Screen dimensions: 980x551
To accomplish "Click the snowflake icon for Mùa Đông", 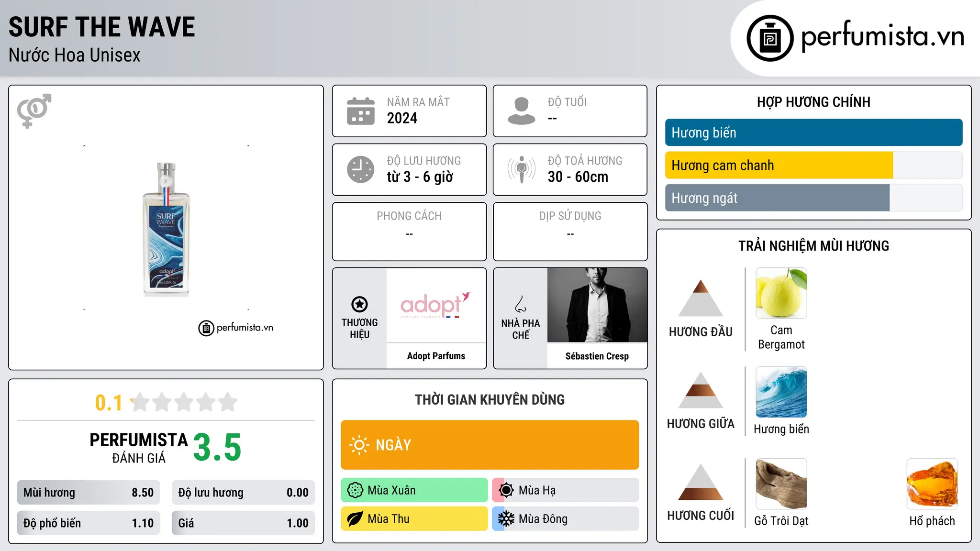I will point(506,519).
